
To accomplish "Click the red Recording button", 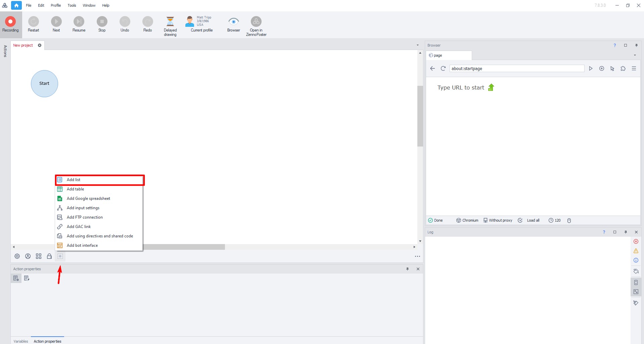I will coord(10,22).
